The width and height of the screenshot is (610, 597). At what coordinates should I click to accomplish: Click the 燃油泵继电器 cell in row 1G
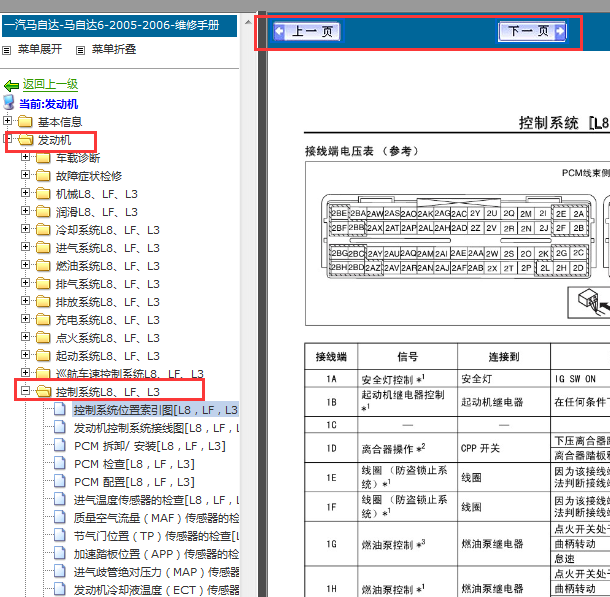504,544
